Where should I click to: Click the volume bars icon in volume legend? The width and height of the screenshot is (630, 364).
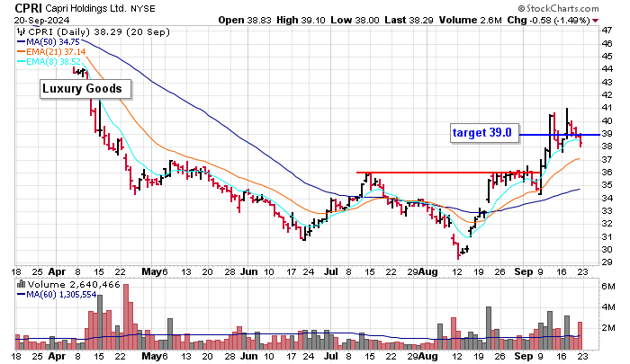pyautogui.click(x=21, y=285)
